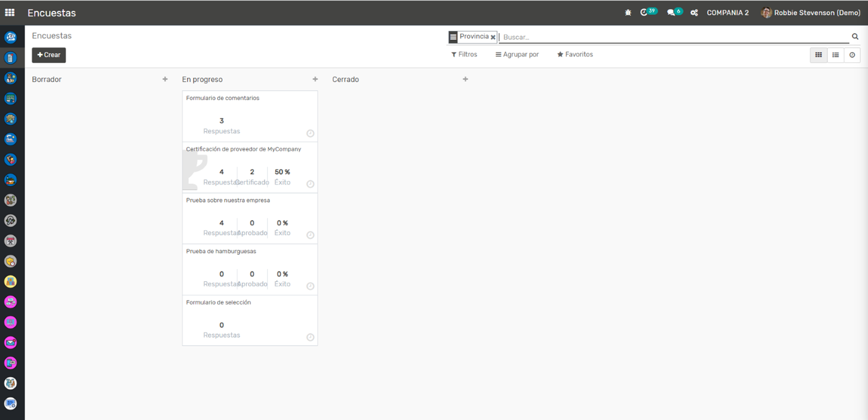Image resolution: width=868 pixels, height=420 pixels.
Task: Open the apps grid menu icon
Action: coord(10,13)
